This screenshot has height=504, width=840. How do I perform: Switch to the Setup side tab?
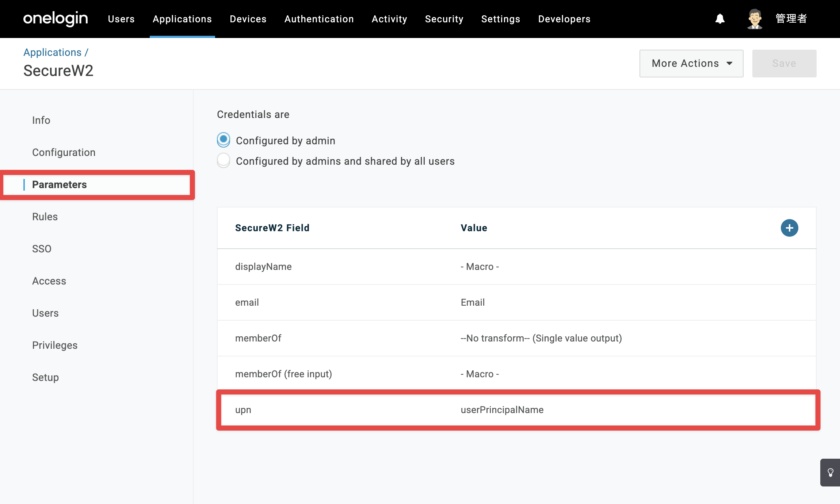click(x=46, y=377)
